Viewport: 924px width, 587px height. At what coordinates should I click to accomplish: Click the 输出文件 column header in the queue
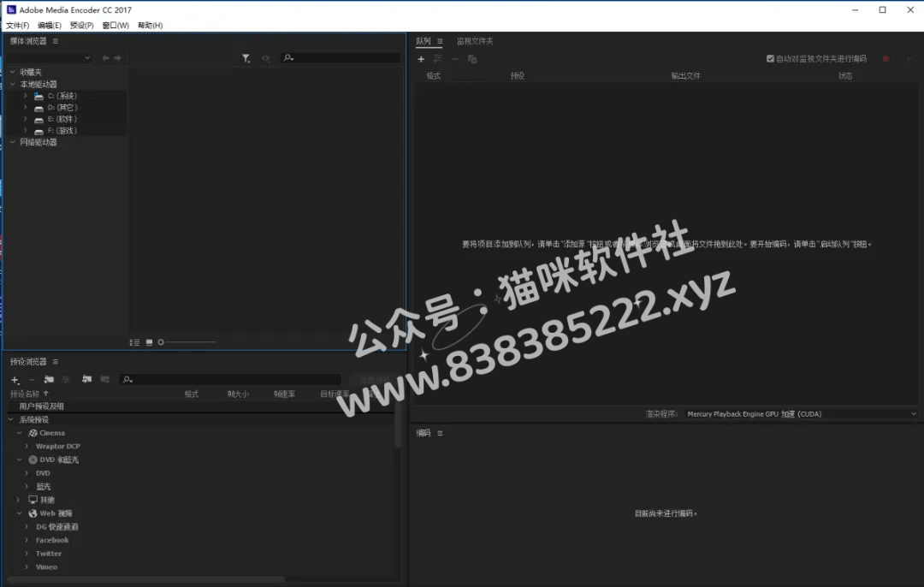pos(686,76)
